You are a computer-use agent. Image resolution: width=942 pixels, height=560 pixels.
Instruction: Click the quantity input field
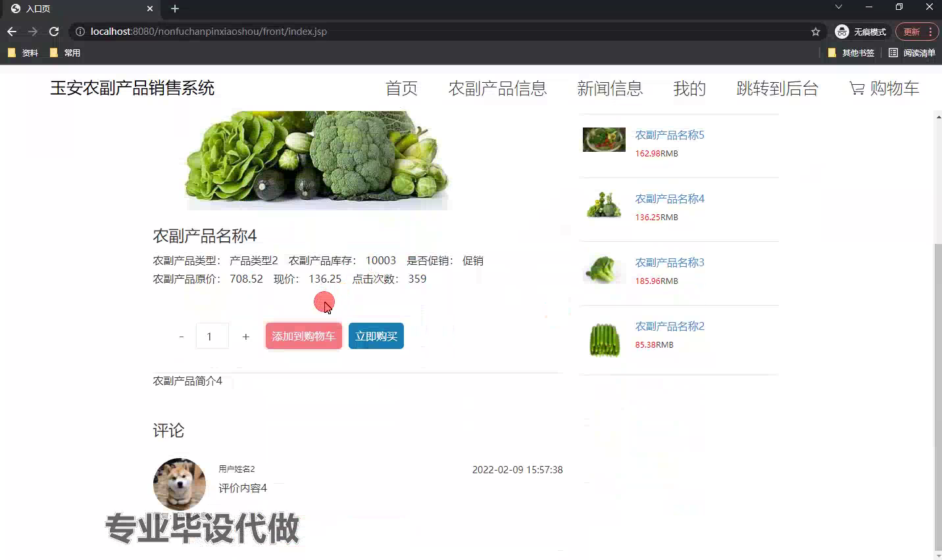pos(212,336)
